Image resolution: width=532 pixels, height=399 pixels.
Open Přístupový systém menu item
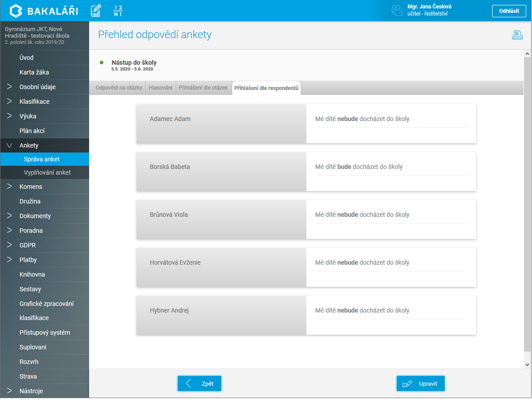(44, 332)
